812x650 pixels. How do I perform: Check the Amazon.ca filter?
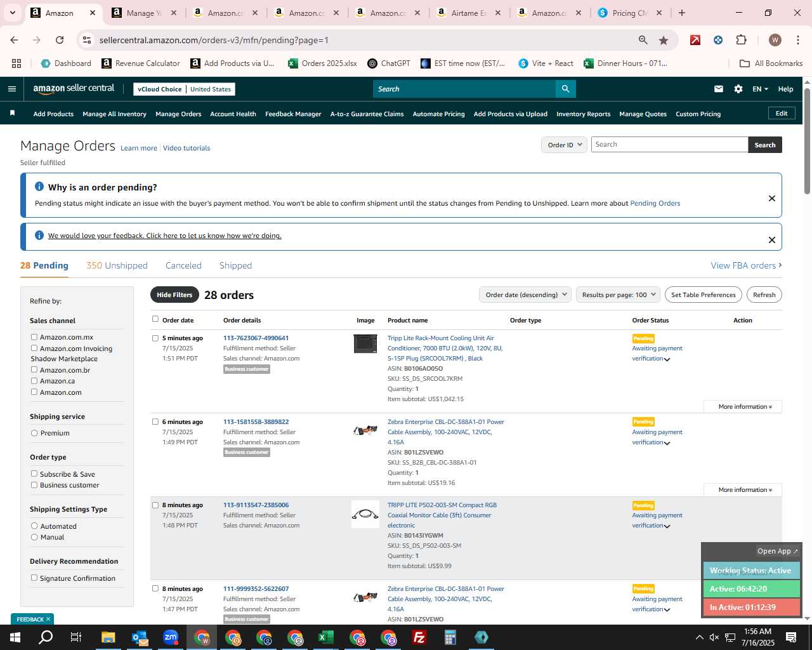coord(34,381)
